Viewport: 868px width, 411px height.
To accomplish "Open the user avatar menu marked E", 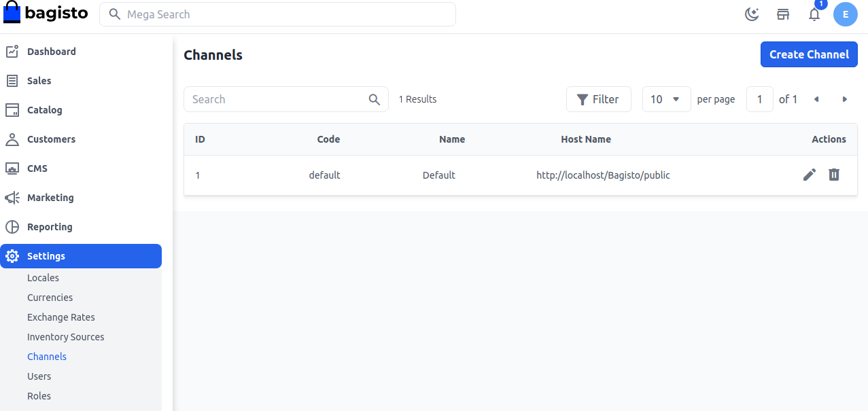I will 846,14.
